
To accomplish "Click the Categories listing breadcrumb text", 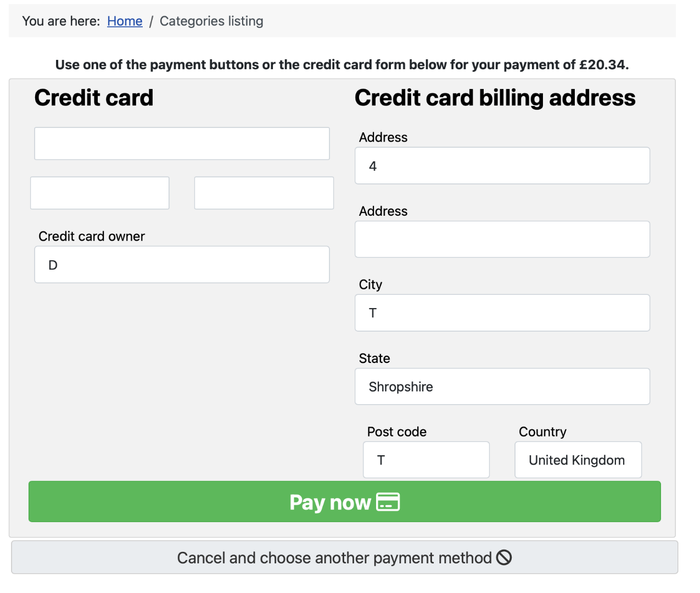I will pos(211,21).
